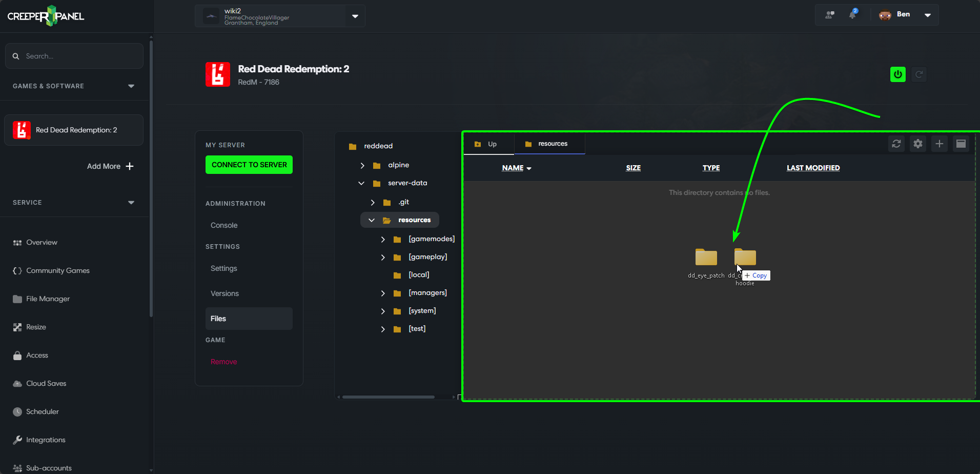The image size is (980, 474).
Task: Click CONNECT TO SERVER button
Action: pos(249,165)
